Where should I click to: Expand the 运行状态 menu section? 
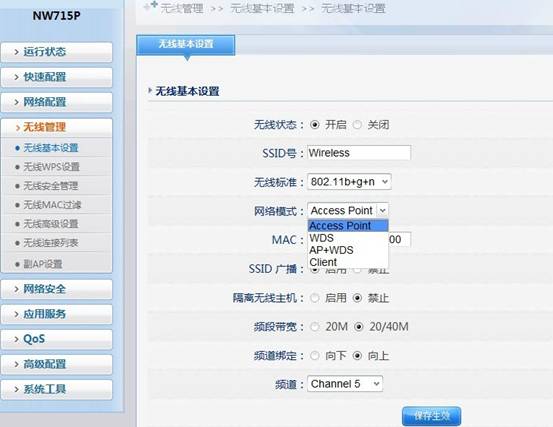[56, 52]
